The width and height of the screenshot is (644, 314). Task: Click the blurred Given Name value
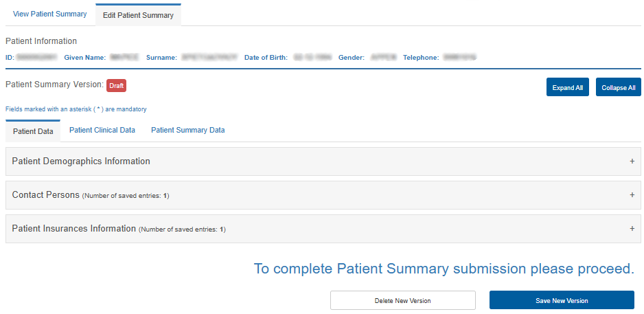click(124, 58)
